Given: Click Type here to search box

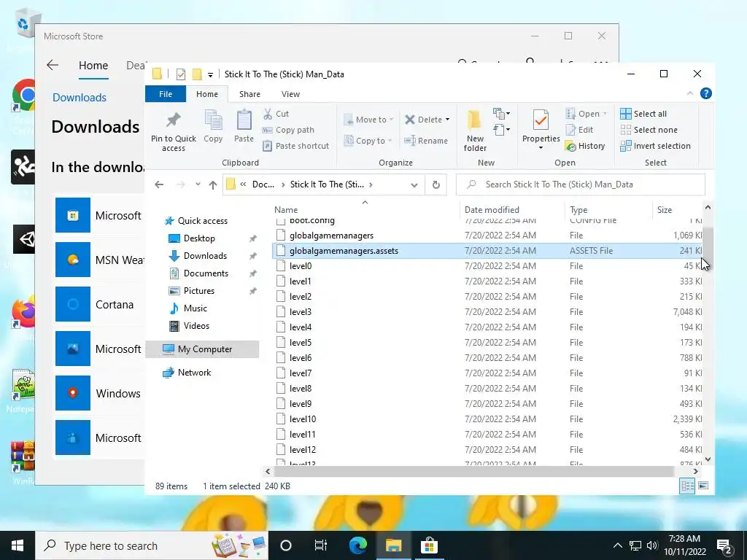Looking at the screenshot, I should (x=152, y=545).
